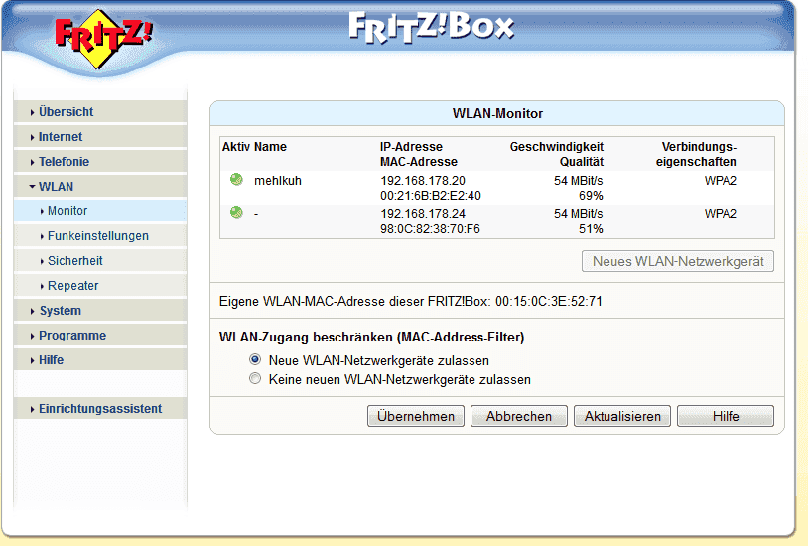
Task: Expand the Hilfe menu arrow
Action: coord(32,361)
